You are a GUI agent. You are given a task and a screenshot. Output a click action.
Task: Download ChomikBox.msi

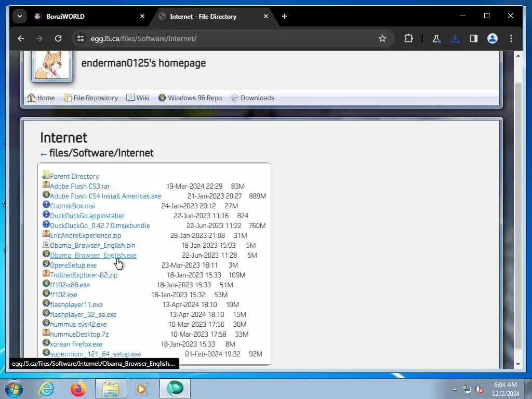point(72,206)
